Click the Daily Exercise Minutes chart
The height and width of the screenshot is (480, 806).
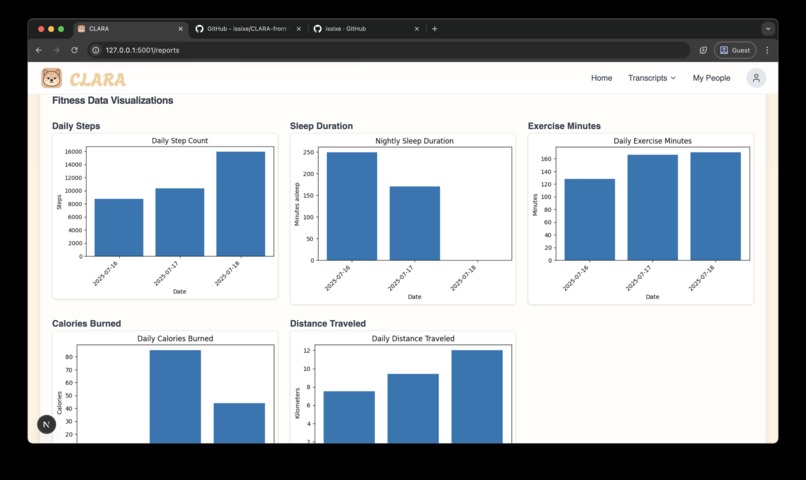pyautogui.click(x=640, y=219)
